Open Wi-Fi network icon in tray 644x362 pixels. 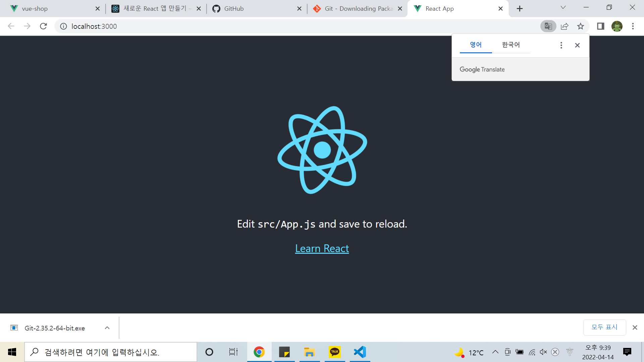pyautogui.click(x=532, y=352)
